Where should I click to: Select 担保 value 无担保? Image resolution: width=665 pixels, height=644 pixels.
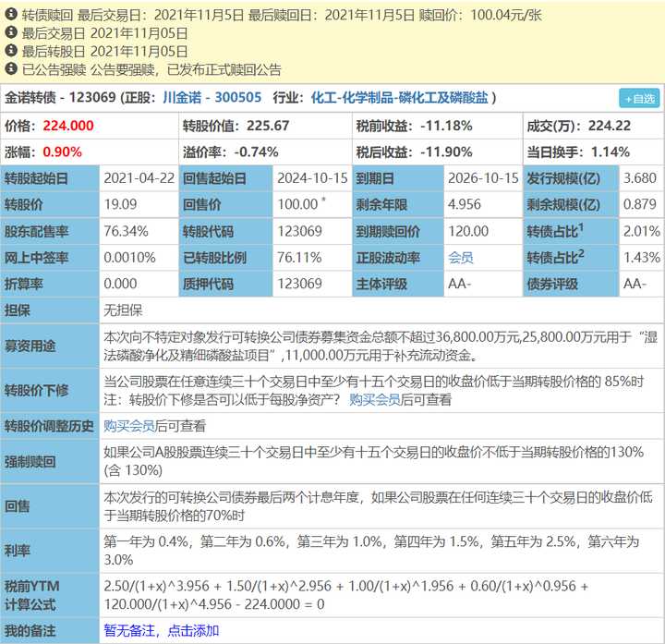click(123, 310)
